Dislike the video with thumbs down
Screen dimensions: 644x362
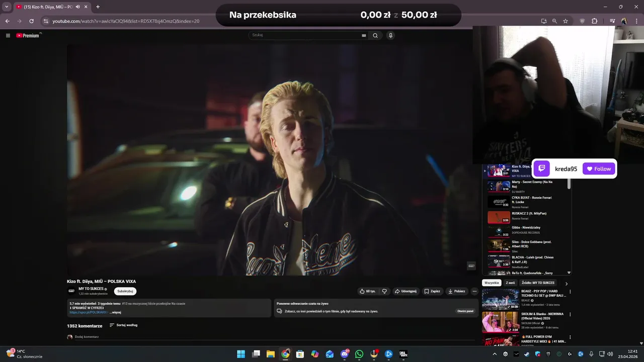(x=384, y=291)
